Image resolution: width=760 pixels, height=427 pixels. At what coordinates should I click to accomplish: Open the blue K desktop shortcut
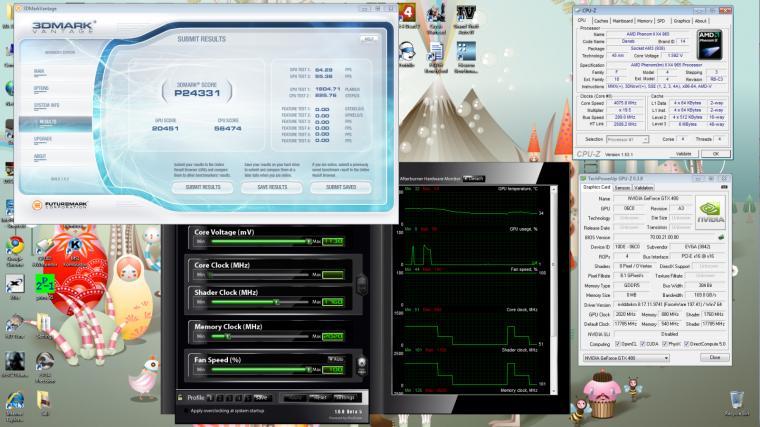pos(74,245)
